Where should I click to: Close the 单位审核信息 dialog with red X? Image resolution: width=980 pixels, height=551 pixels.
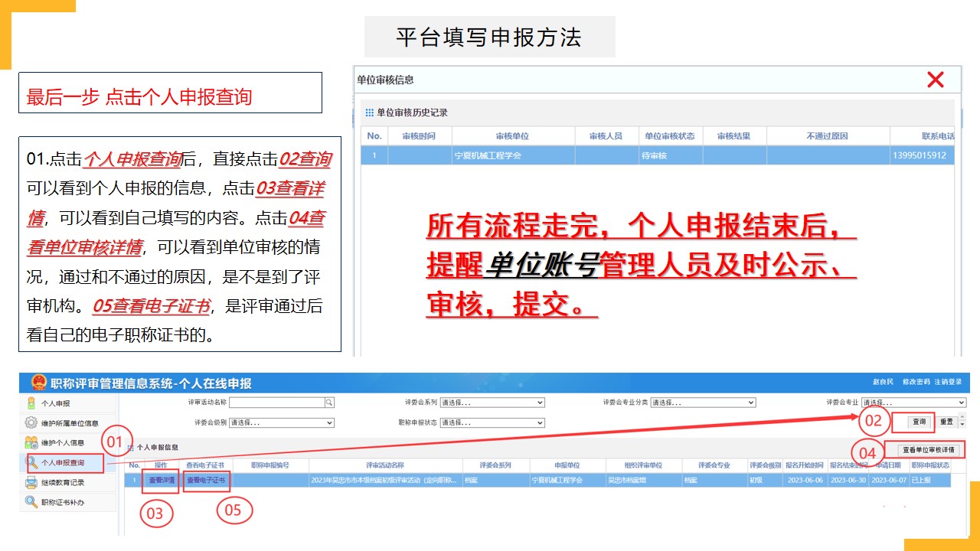[935, 80]
